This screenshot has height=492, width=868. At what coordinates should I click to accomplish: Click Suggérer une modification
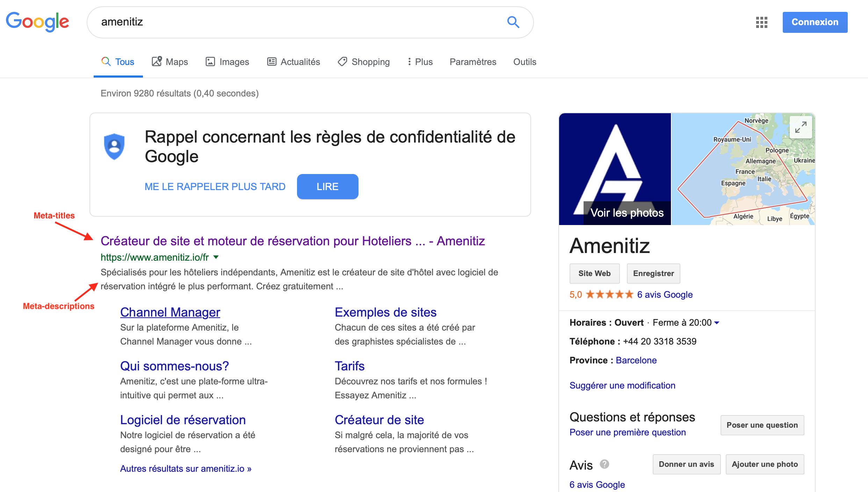622,385
